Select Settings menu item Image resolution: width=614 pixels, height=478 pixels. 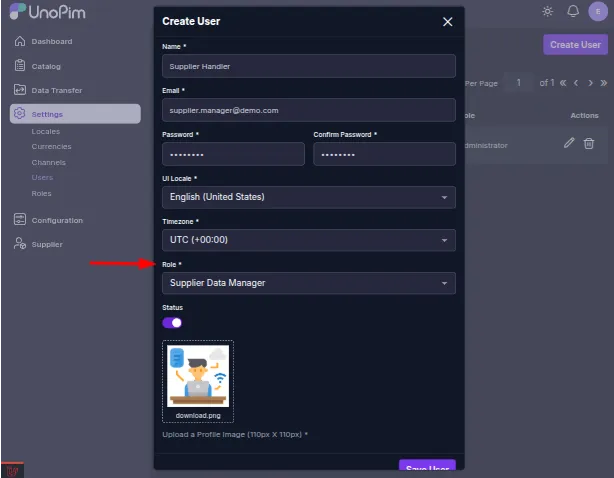click(x=75, y=114)
